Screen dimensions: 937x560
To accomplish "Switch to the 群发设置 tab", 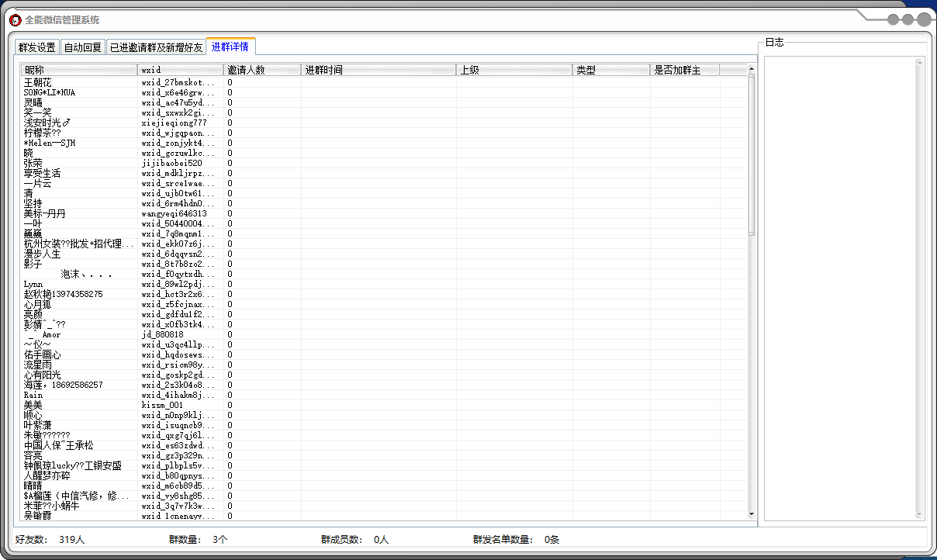I will 37,47.
